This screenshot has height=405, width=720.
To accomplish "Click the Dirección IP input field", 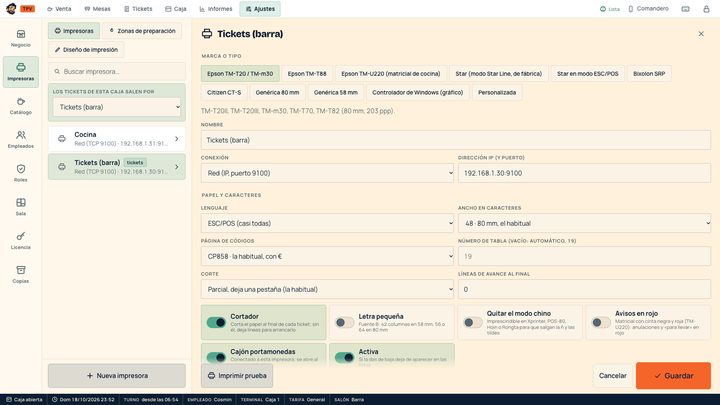I will tap(584, 173).
